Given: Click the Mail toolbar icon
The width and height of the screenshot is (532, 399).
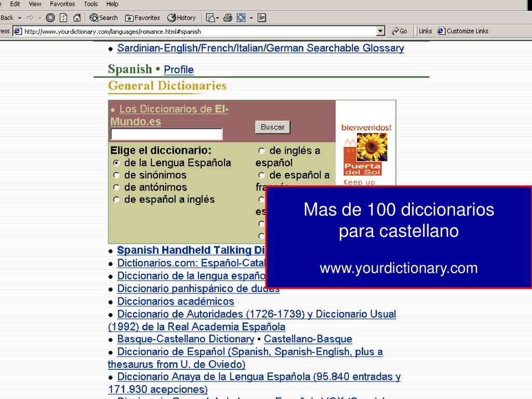Looking at the screenshot, I should (x=210, y=18).
